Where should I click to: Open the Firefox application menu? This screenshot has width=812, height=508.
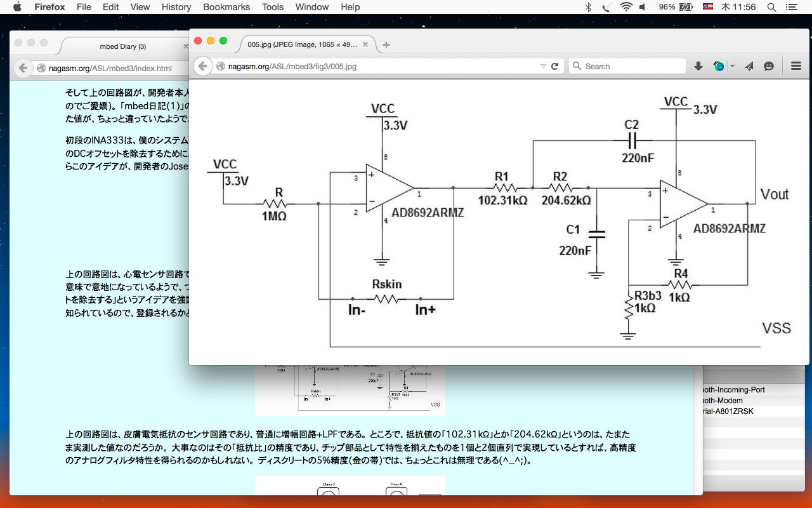click(49, 7)
